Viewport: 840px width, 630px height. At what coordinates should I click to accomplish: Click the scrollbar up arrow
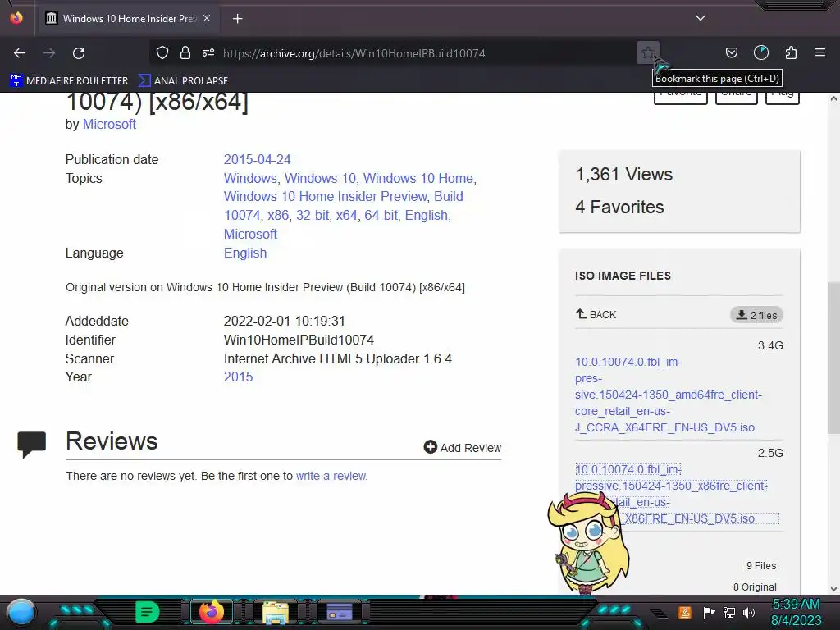833,99
